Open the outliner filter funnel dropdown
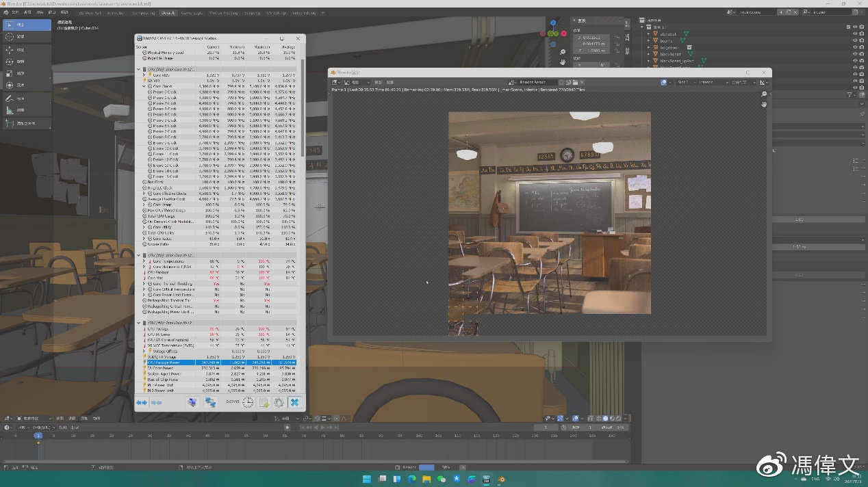Screen dimensions: 868x487 [852, 94]
